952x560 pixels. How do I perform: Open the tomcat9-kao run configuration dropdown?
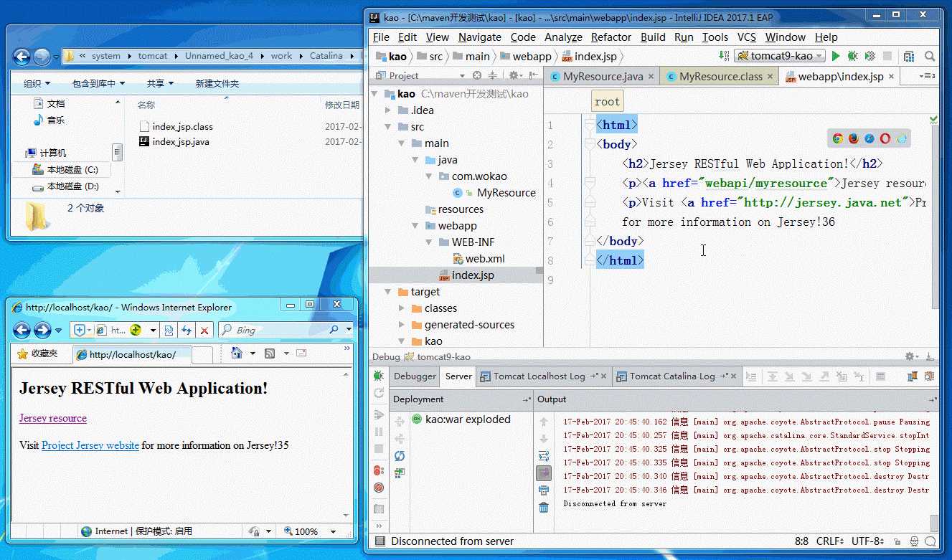point(780,56)
